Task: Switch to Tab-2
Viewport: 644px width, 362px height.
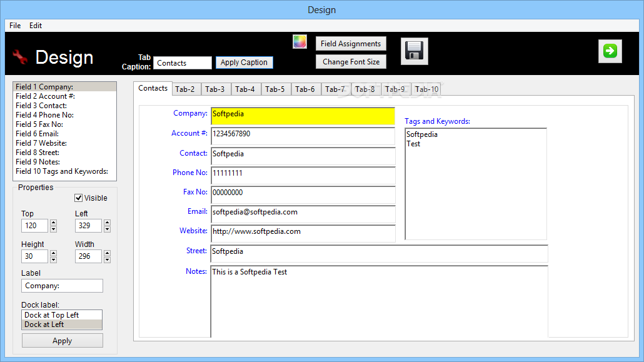Action: [x=185, y=89]
